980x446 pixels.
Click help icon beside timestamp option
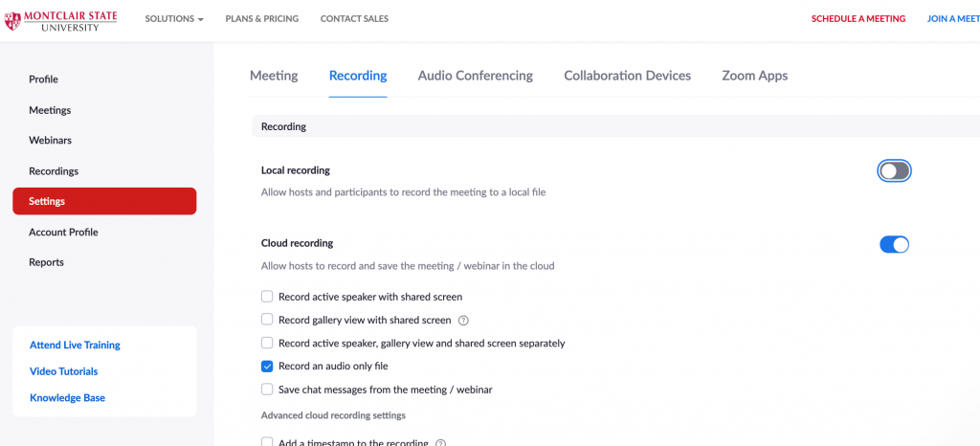pos(440,442)
